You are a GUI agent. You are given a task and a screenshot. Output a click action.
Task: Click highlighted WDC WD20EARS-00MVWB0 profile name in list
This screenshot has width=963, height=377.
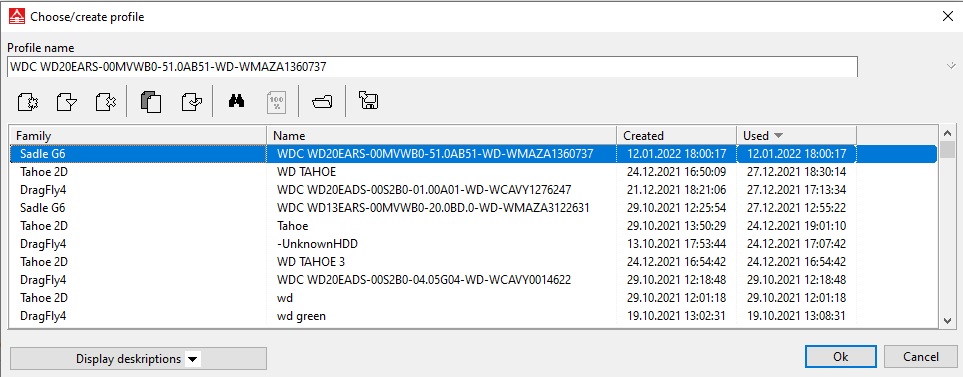point(435,154)
